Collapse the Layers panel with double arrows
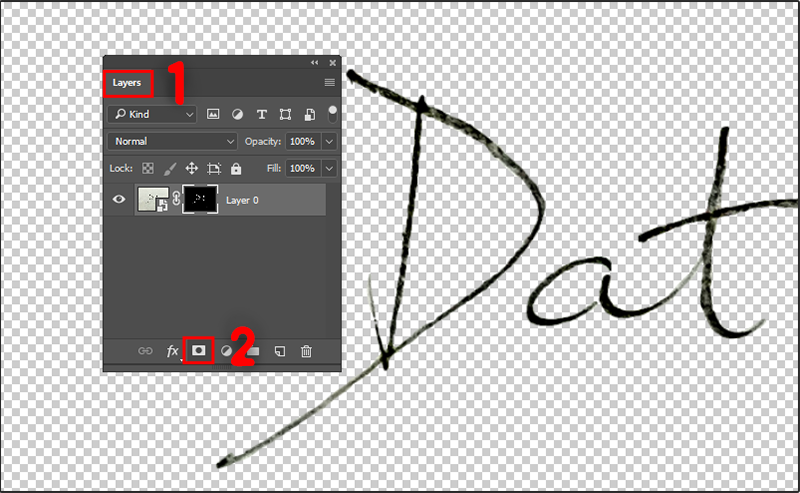Viewport: 800px width, 493px height. pos(314,62)
